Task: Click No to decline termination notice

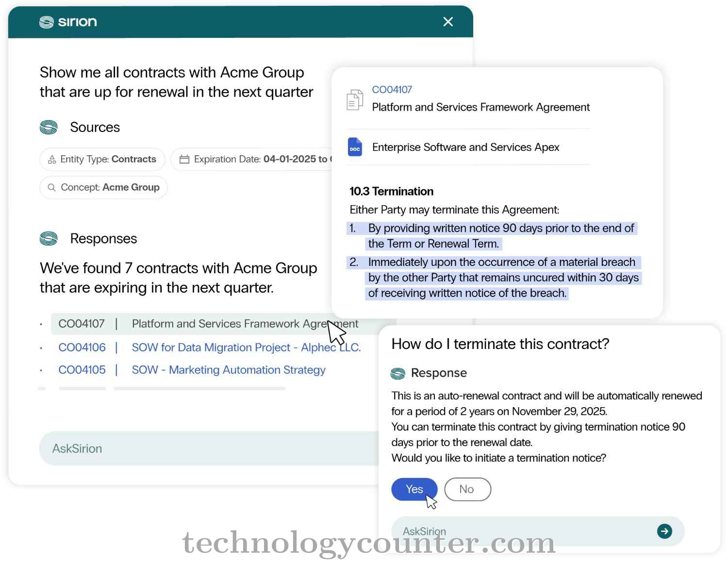Action: click(467, 489)
